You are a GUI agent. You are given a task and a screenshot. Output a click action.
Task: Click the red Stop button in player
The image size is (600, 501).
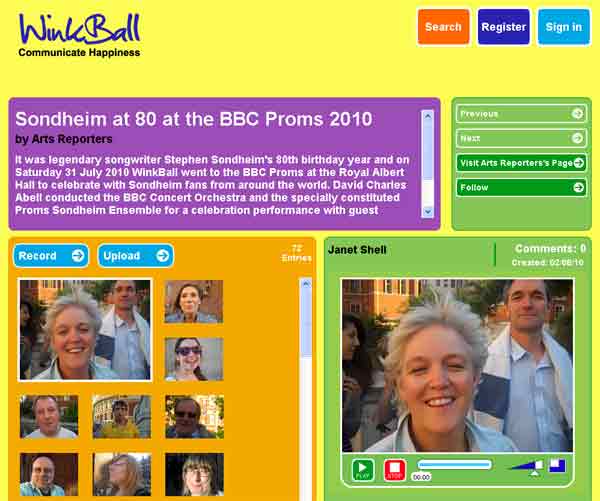point(395,469)
